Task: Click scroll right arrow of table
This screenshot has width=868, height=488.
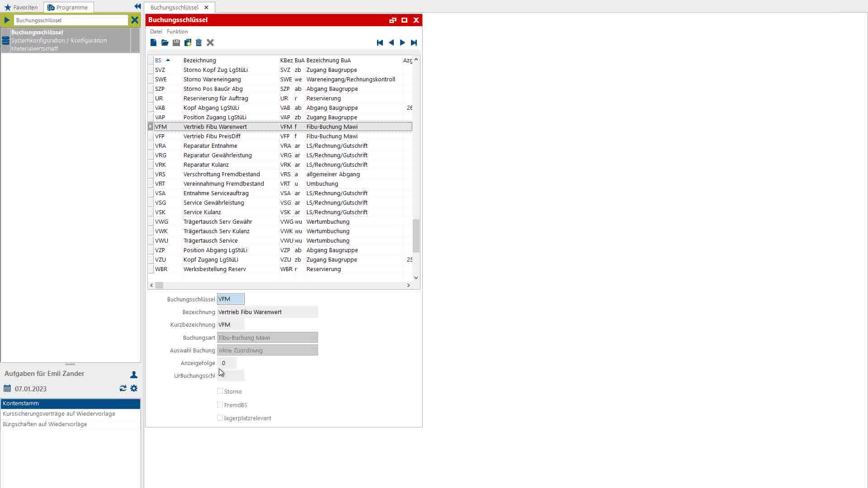Action: (408, 285)
